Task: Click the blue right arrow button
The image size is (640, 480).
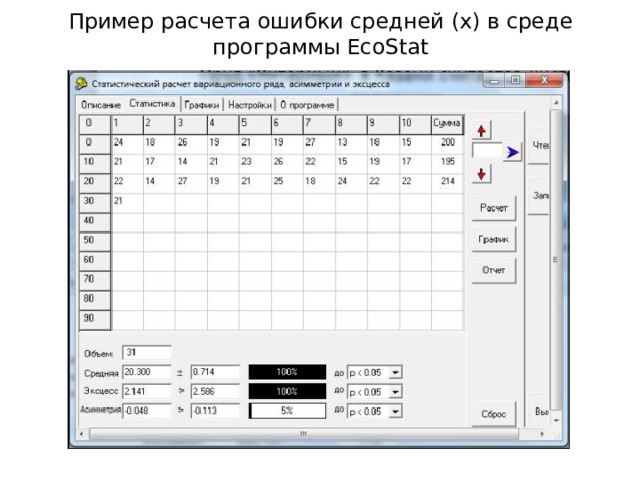Action: tap(512, 152)
